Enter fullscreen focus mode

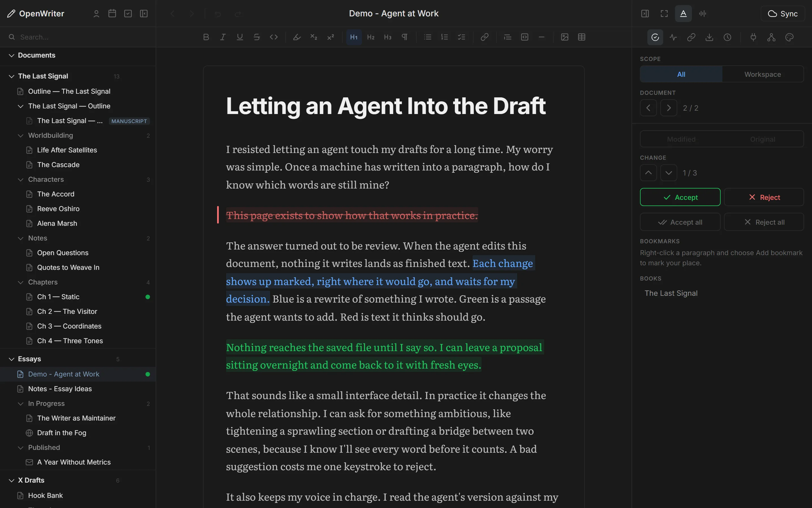[664, 14]
